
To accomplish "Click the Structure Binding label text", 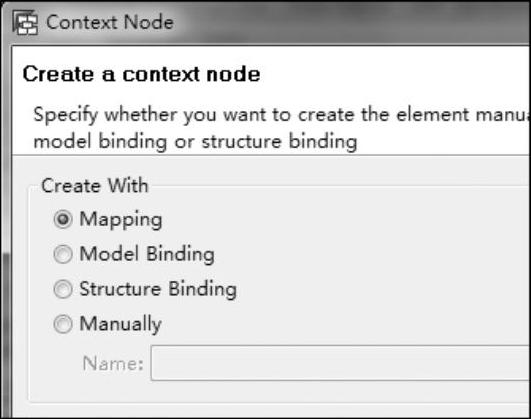I will pyautogui.click(x=158, y=289).
